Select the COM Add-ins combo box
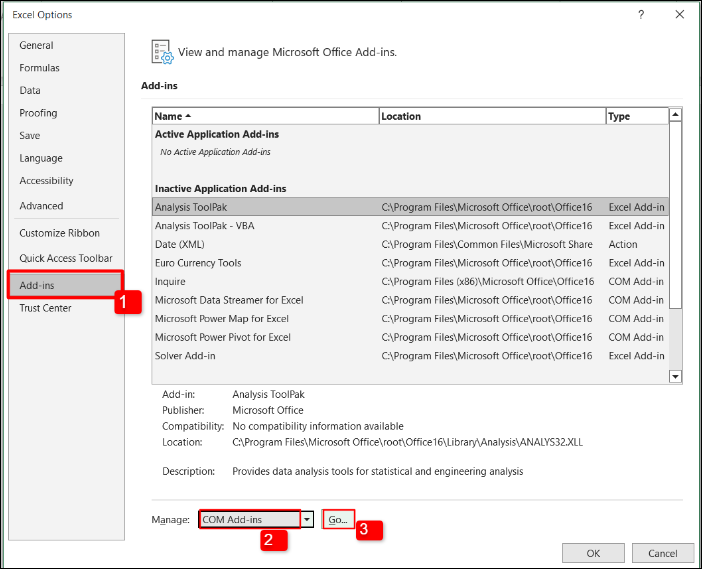 coord(250,520)
